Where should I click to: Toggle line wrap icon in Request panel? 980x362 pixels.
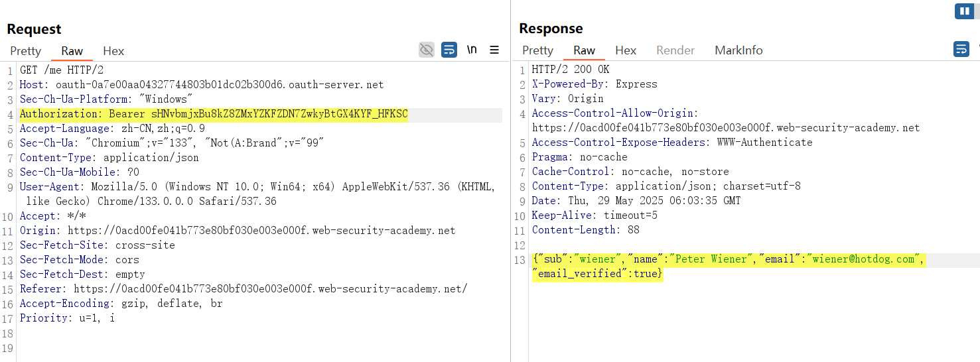[x=449, y=50]
